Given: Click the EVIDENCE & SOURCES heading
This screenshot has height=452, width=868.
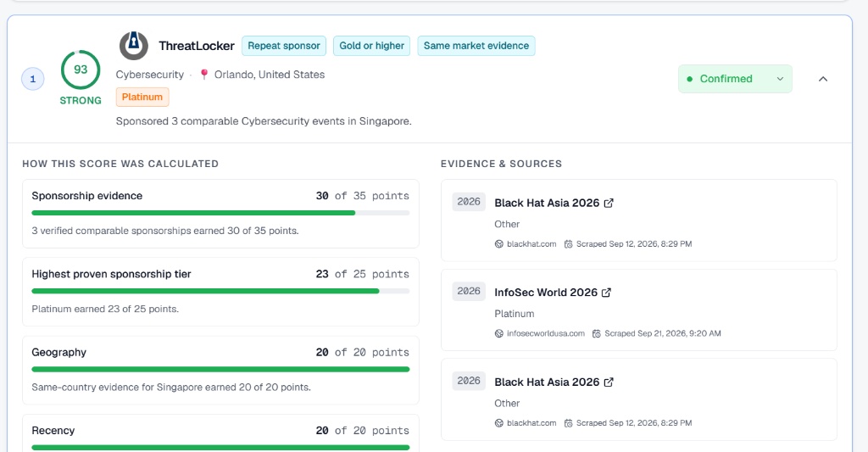Looking at the screenshot, I should 501,164.
